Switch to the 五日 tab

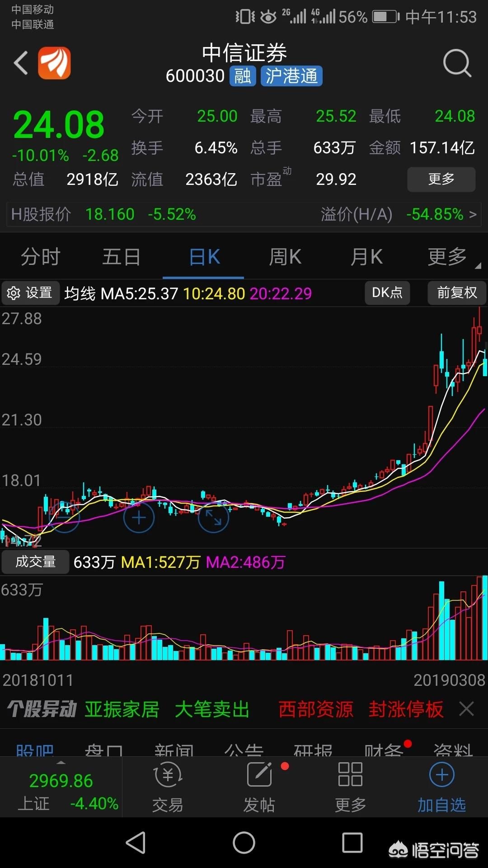point(121,257)
